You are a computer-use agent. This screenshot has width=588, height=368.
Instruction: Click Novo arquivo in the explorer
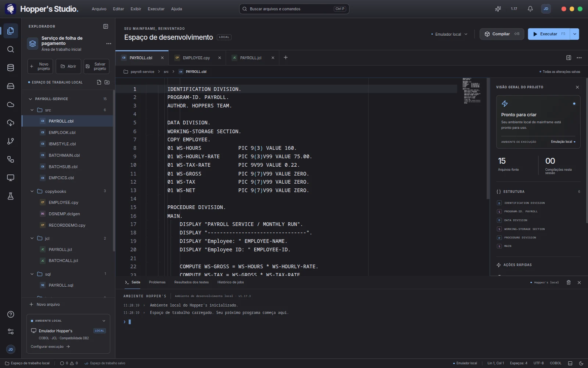click(x=45, y=304)
